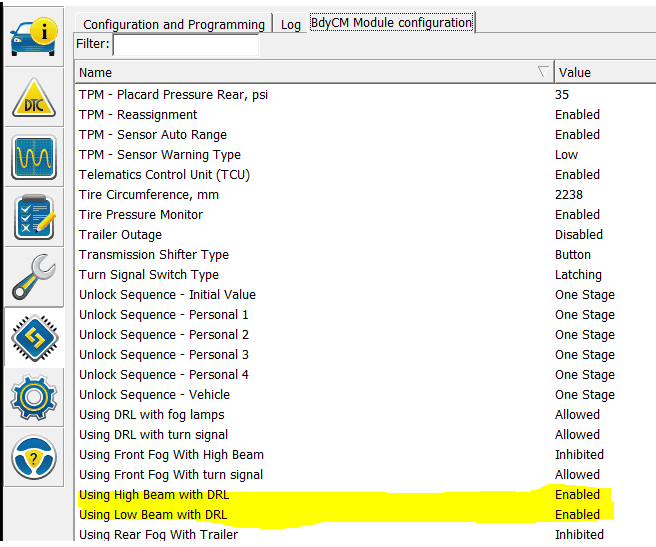Select Unlock Sequence - Initial Value row

365,295
